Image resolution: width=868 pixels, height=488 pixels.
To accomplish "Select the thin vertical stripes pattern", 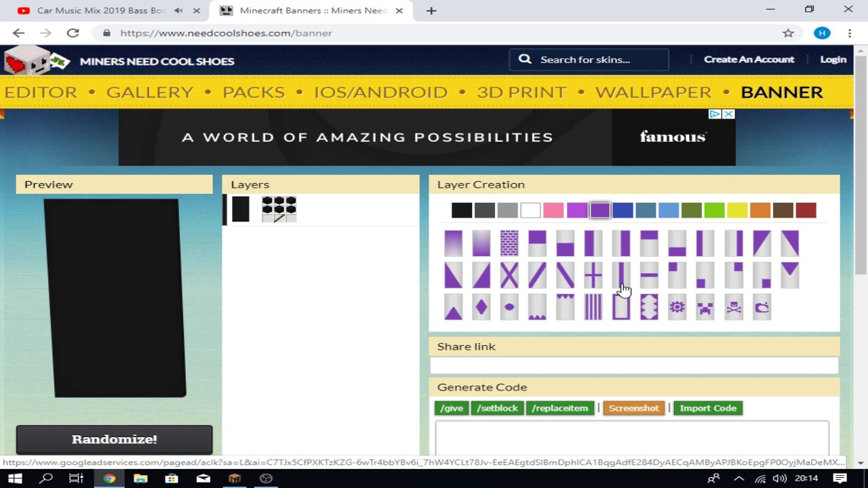I will click(593, 308).
